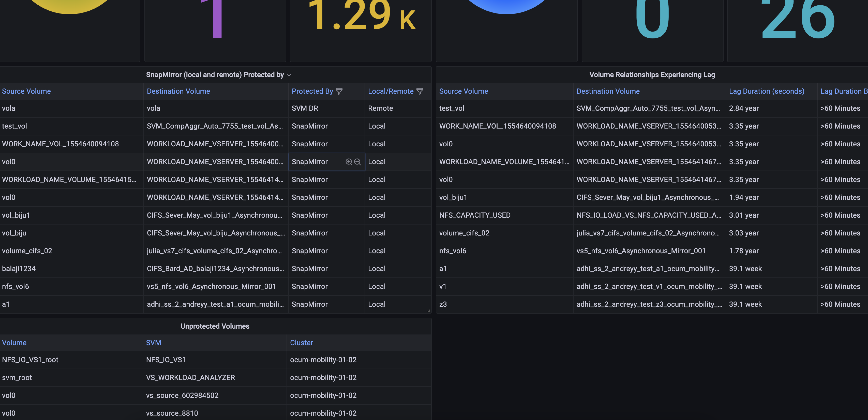Open the Unprotected Volumes panel title menu
The image size is (868, 420).
pos(215,326)
